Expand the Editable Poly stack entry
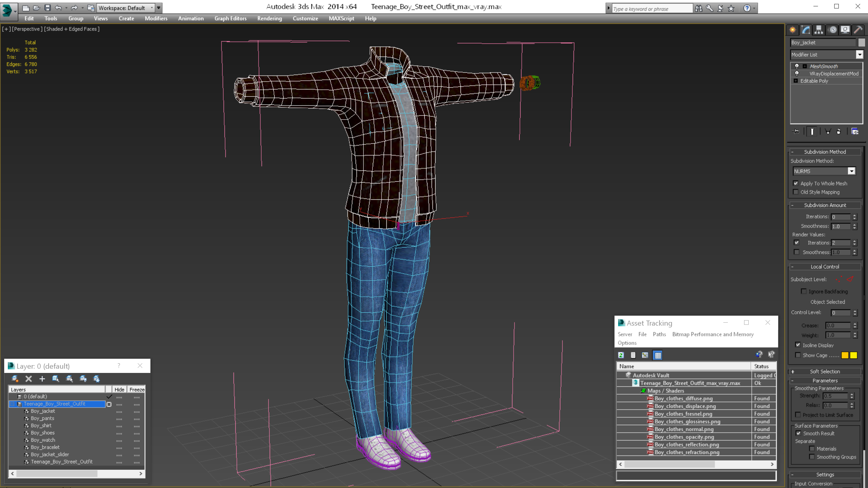Screen dimensions: 868x488 point(796,81)
